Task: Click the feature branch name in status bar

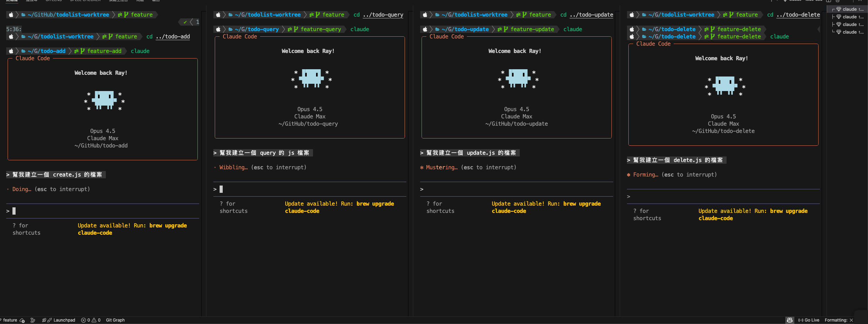Action: tap(10, 320)
